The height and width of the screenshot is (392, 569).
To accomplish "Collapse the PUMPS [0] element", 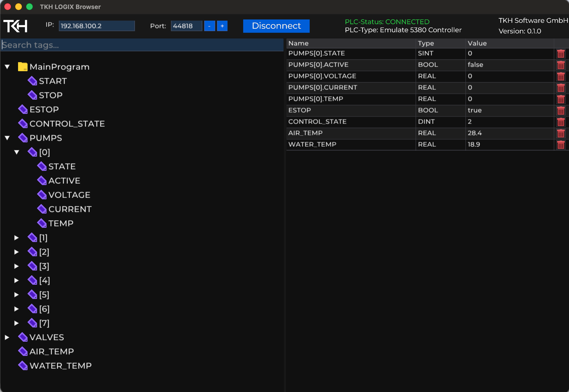I will click(x=17, y=152).
